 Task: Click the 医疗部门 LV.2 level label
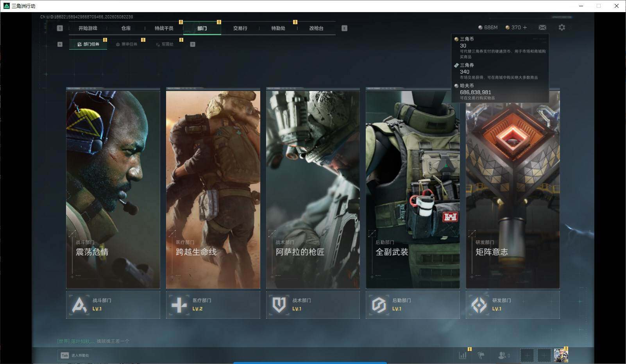point(197,309)
